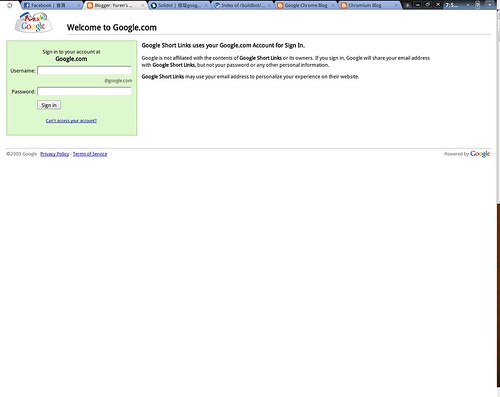This screenshot has width=500, height=397.
Task: Switch to the Solidot tab
Action: point(179,5)
